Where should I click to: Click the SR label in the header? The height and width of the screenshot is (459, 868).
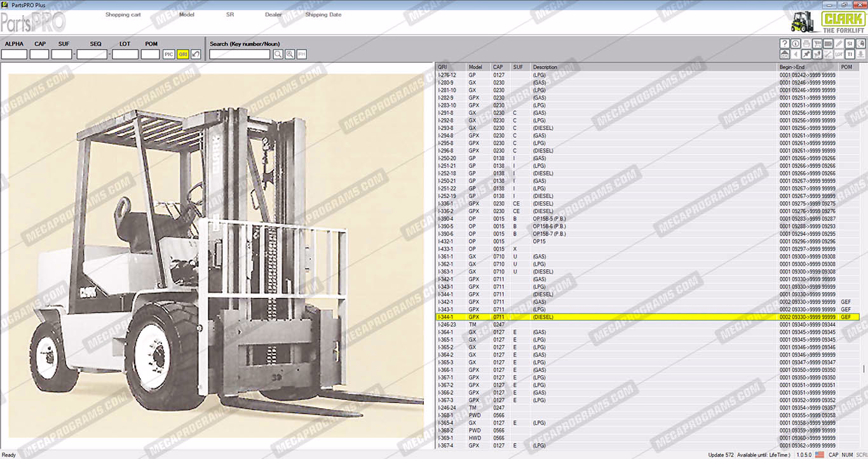230,15
